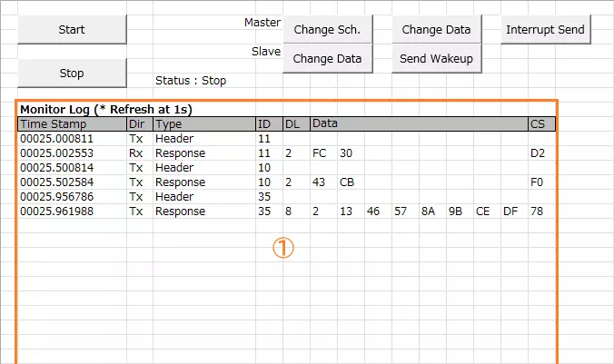Select timestamp cell 00025.000811

point(55,139)
